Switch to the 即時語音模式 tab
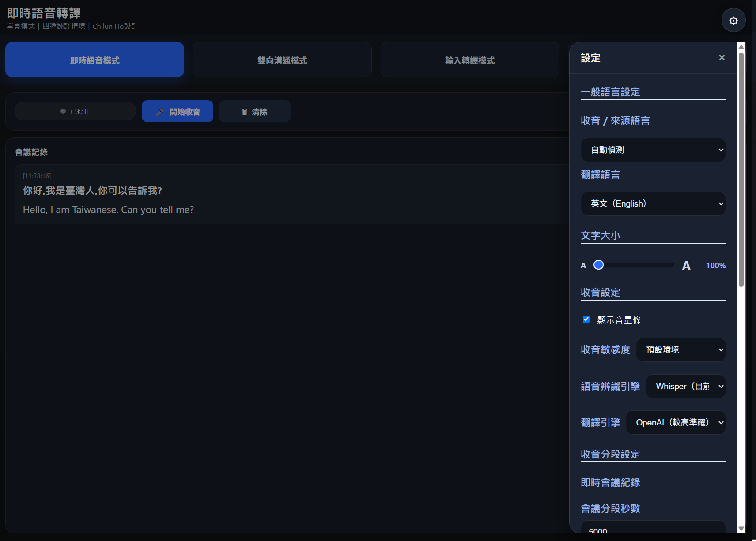The width and height of the screenshot is (756, 541). pos(94,60)
